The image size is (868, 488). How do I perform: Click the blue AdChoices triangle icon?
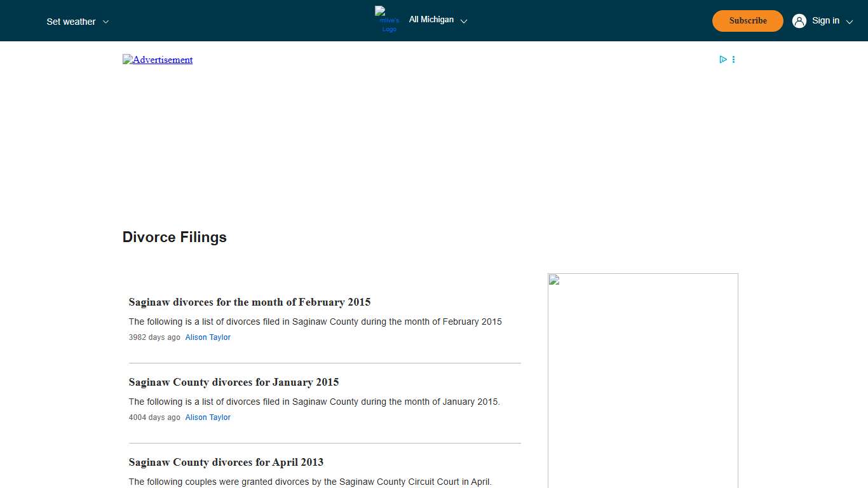[x=723, y=59]
